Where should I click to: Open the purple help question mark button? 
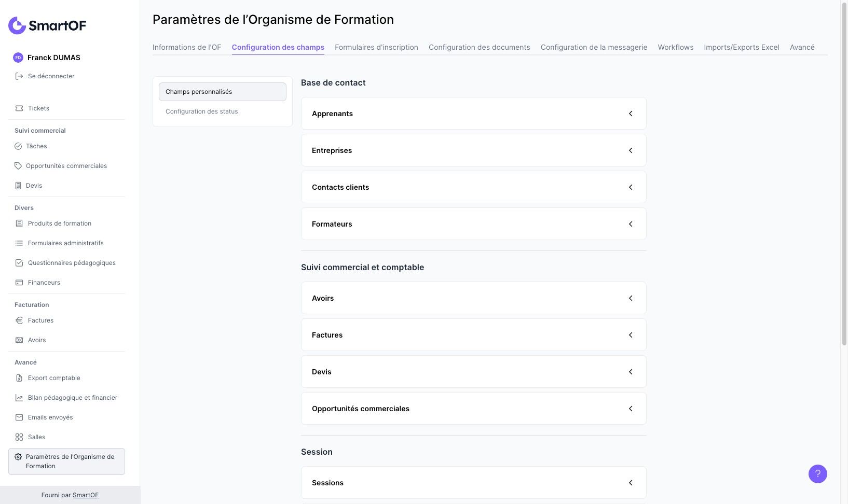click(817, 474)
